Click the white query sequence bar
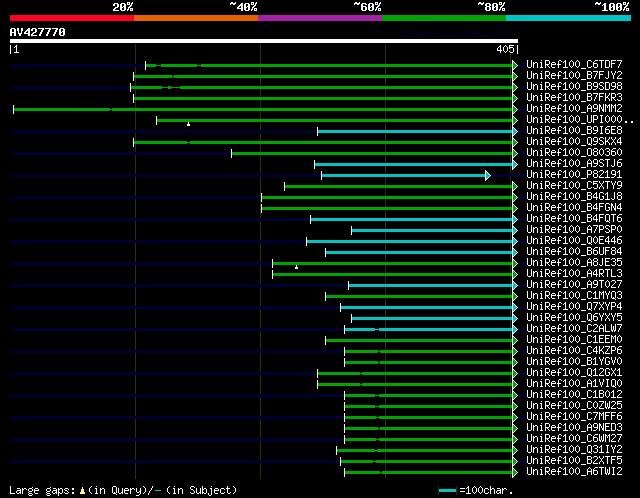 click(x=264, y=41)
